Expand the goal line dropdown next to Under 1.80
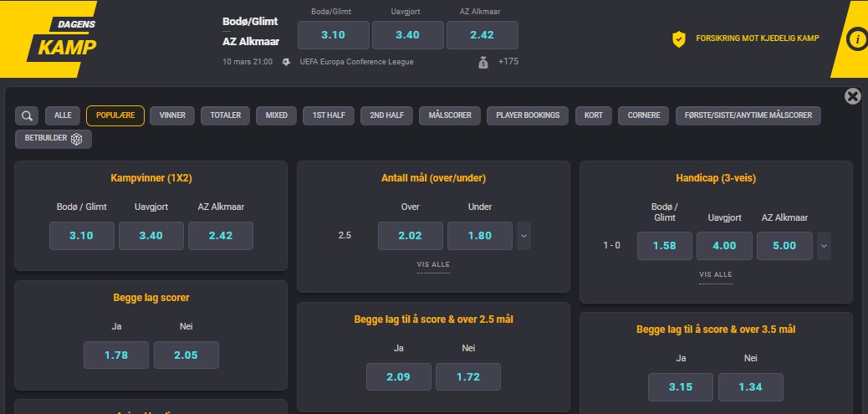The width and height of the screenshot is (868, 414). [x=523, y=236]
